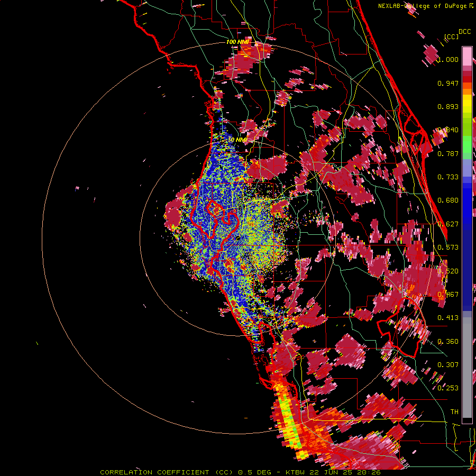Select the 0.840 legend value
Screen dimensions: 476x476
pyautogui.click(x=448, y=130)
